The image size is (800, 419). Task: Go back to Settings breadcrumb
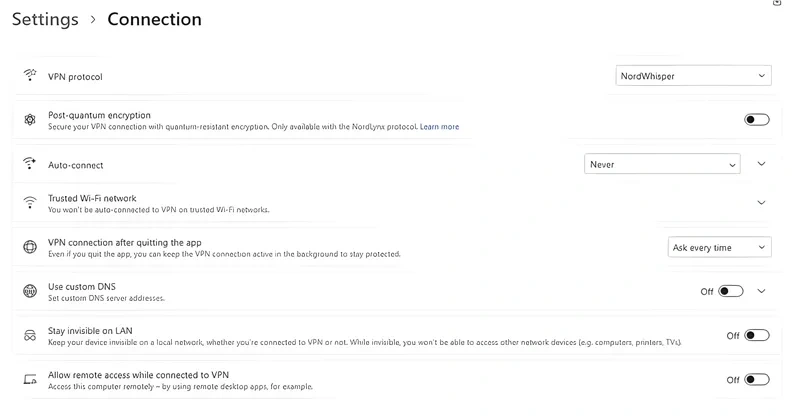[x=45, y=19]
